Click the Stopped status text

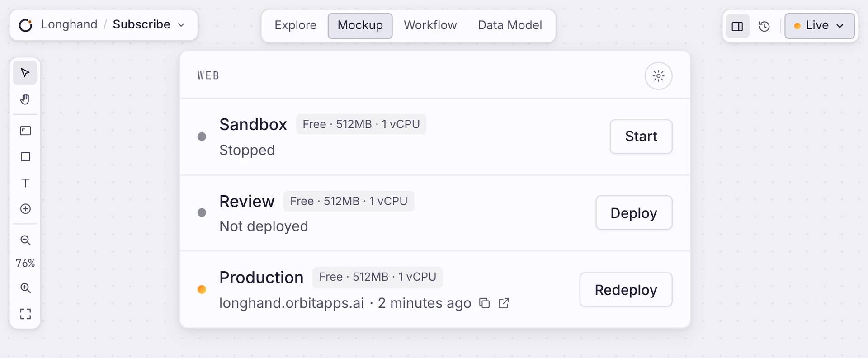pos(247,150)
